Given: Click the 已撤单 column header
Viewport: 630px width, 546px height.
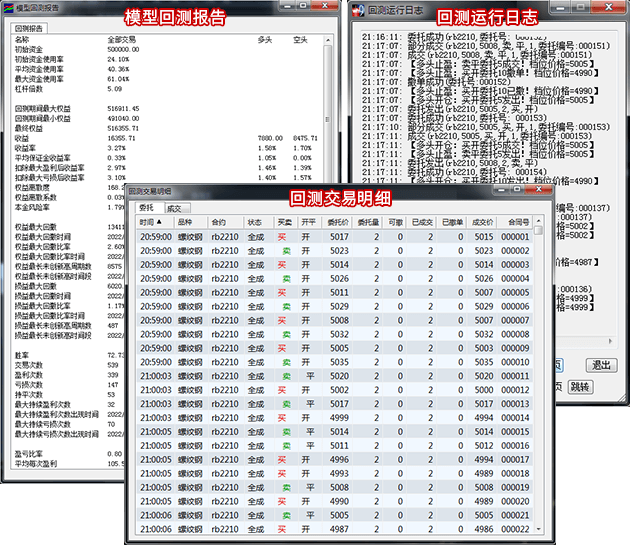Looking at the screenshot, I should 452,222.
